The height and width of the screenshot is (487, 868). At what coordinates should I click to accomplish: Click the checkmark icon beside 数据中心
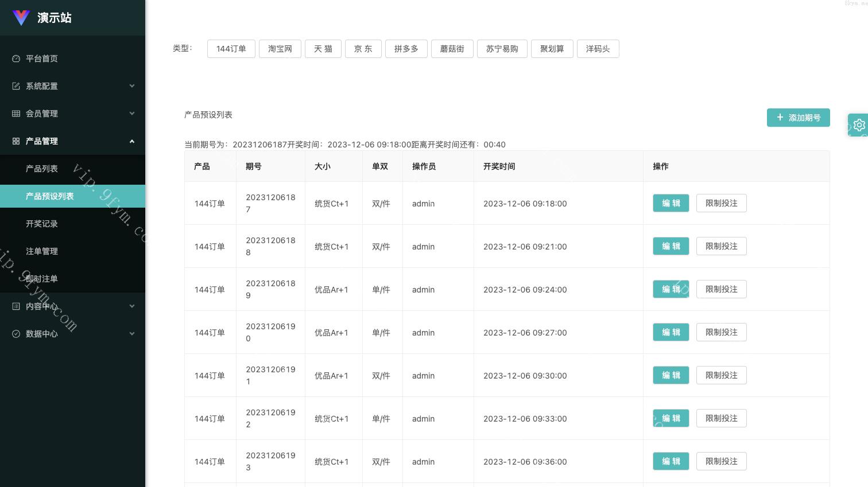16,334
